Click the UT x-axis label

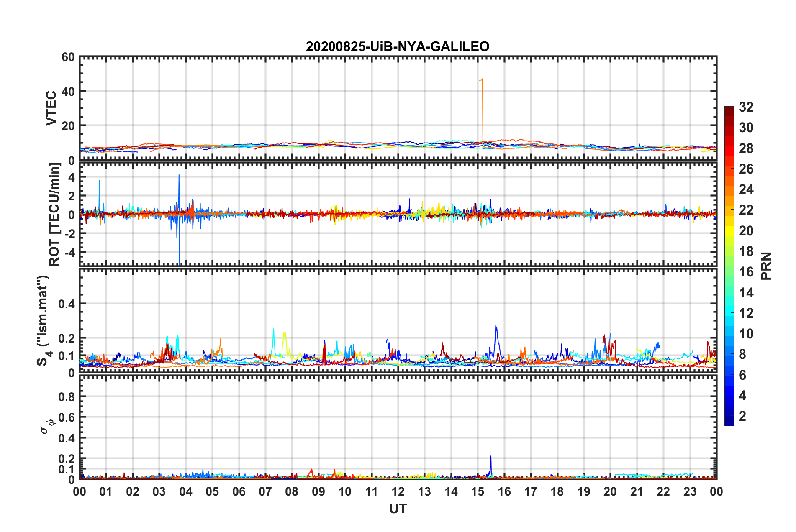click(398, 509)
